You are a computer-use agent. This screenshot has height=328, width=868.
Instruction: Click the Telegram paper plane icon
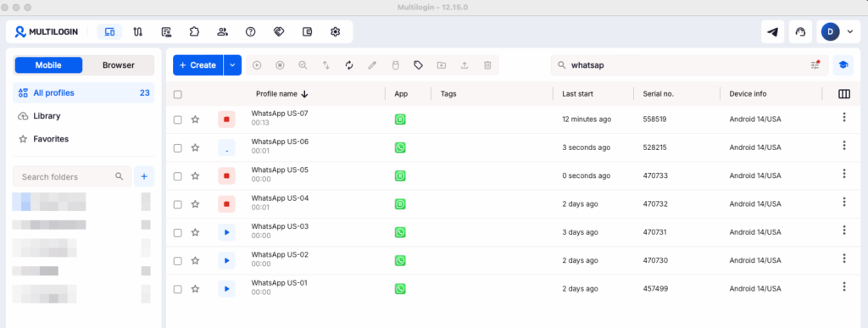772,32
